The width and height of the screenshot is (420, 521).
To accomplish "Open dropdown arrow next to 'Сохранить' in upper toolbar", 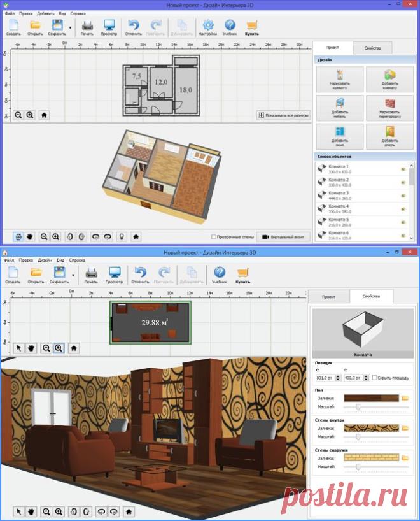I will point(70,27).
